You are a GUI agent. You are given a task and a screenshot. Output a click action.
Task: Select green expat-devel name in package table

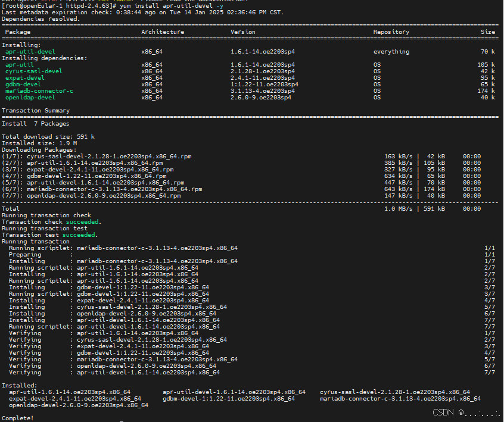[25, 78]
